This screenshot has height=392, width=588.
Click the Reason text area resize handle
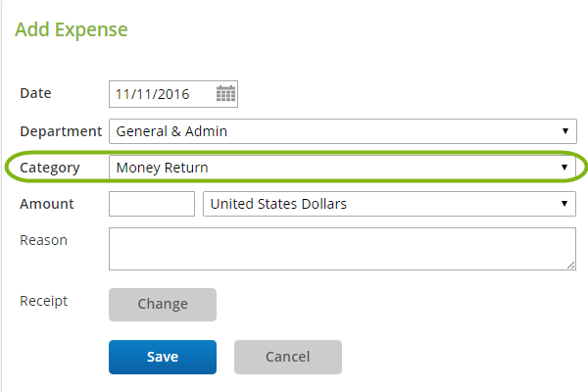[570, 266]
